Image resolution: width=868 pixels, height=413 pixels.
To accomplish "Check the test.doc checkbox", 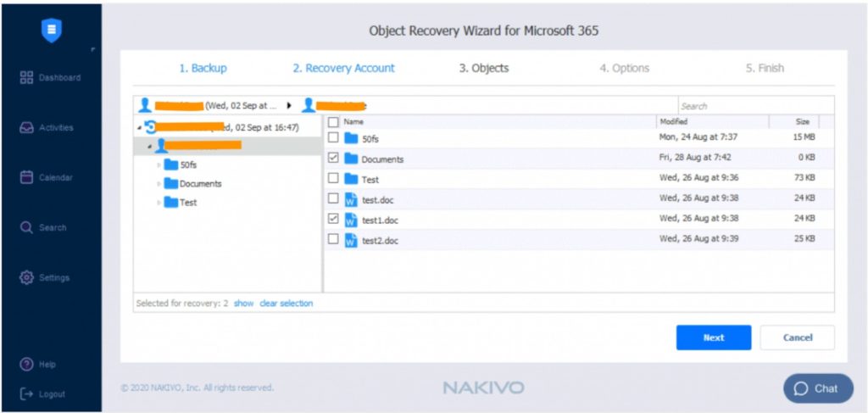I will (333, 198).
